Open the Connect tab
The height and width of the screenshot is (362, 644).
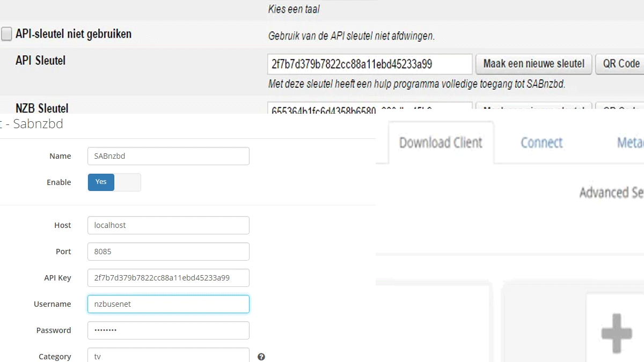click(x=541, y=143)
